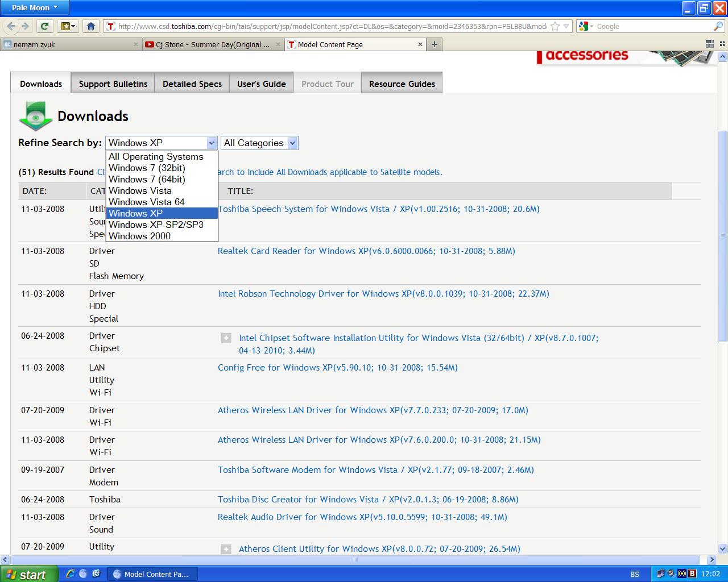Open Config Free for Windows XP link

coord(338,368)
